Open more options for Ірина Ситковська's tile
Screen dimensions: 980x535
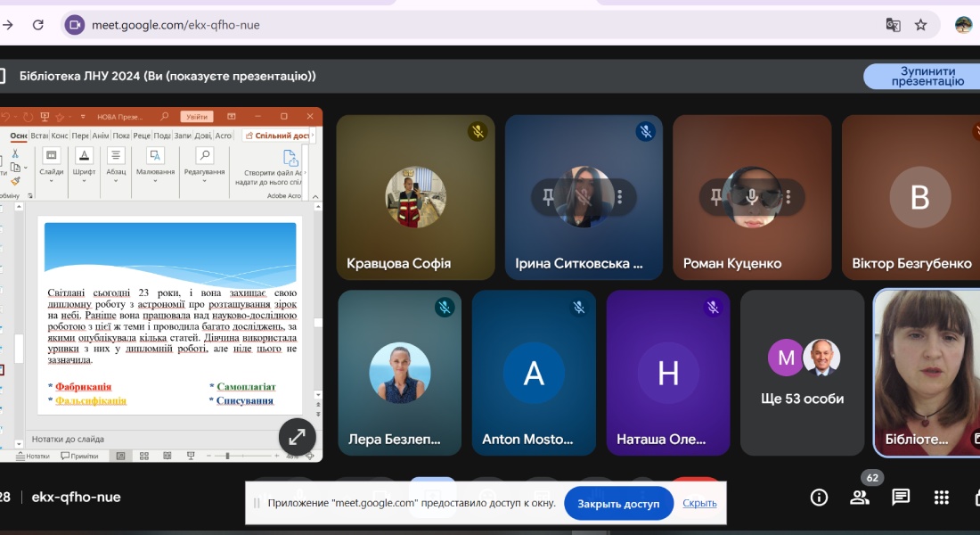(620, 196)
